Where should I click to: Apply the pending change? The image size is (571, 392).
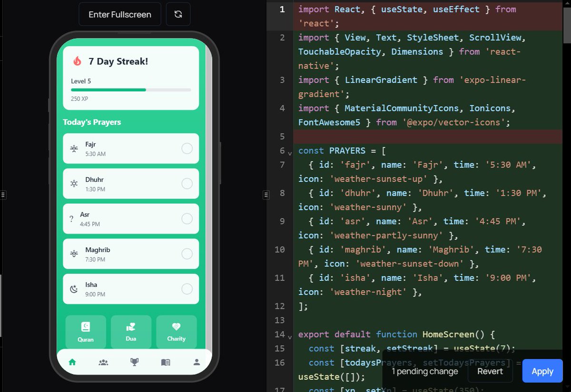point(542,371)
